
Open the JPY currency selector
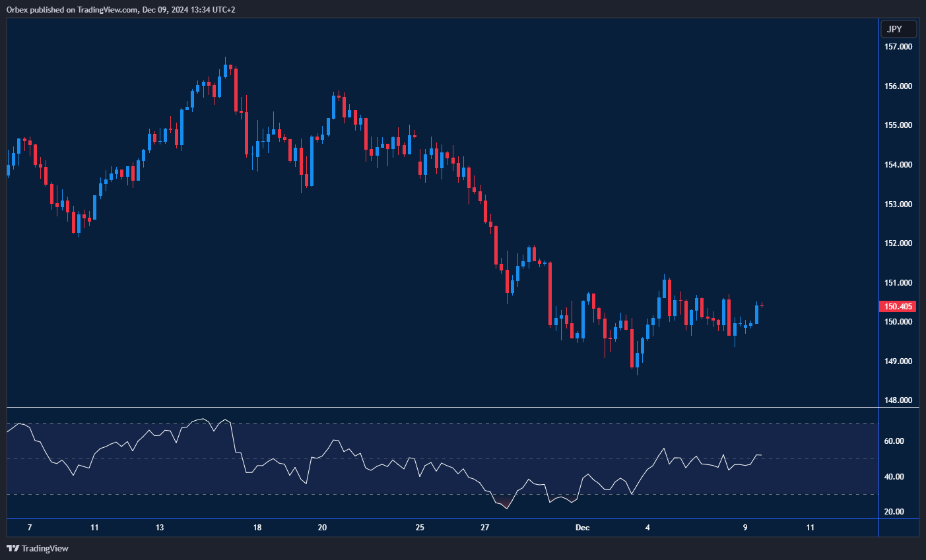(x=898, y=29)
